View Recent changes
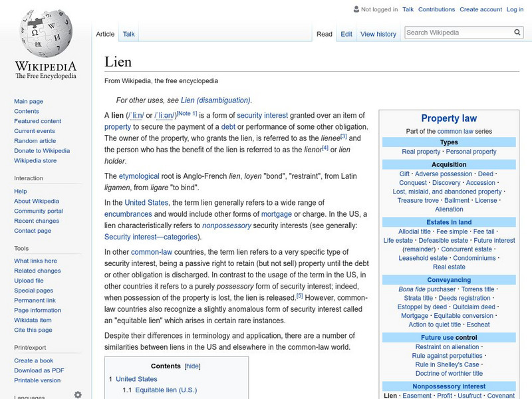 coord(37,221)
